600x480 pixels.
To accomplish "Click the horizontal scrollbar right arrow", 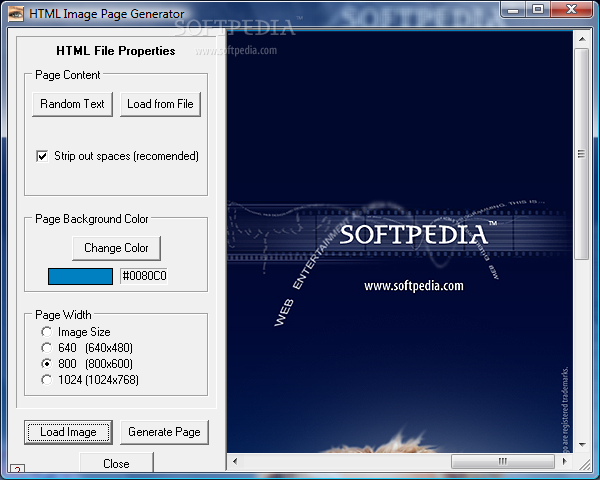I will [564, 462].
